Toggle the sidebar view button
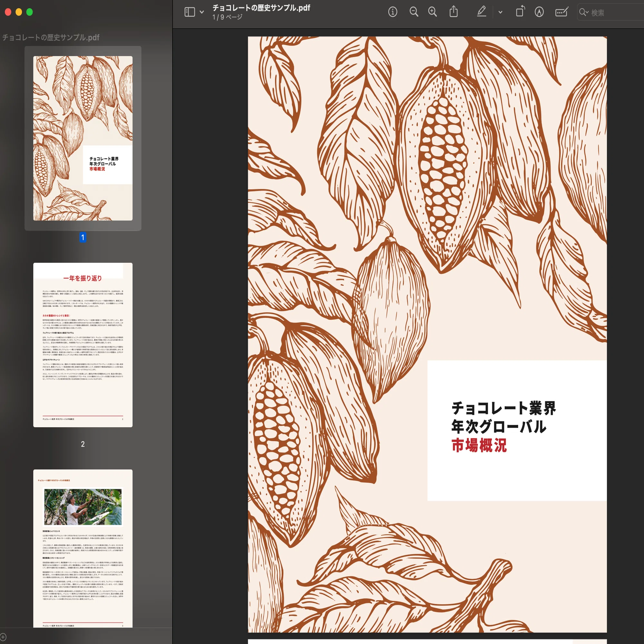This screenshot has width=644, height=644. click(x=190, y=12)
